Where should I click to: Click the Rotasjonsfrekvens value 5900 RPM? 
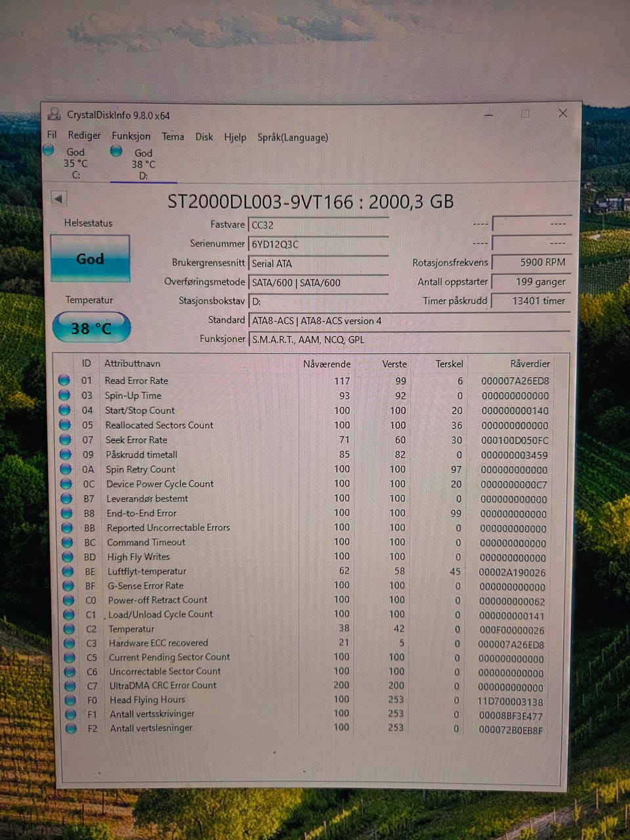[532, 262]
